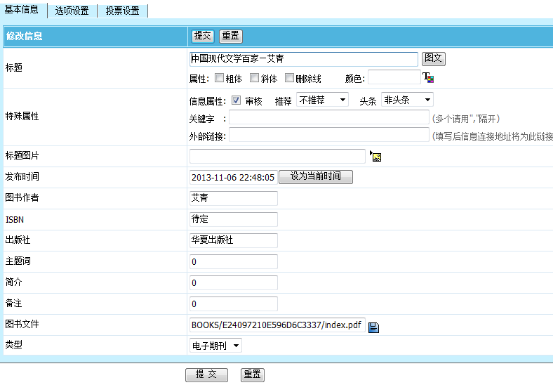Viewport: 554px width, 392px height.
Task: Open the 类型 dropdown showing 电子期刊
Action: pos(215,345)
